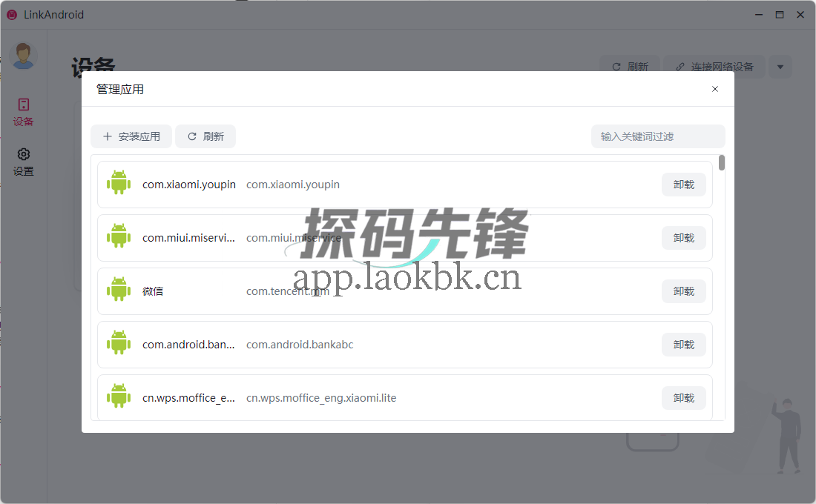Image resolution: width=816 pixels, height=504 pixels.
Task: Select the 微信 app name text
Action: (x=153, y=291)
